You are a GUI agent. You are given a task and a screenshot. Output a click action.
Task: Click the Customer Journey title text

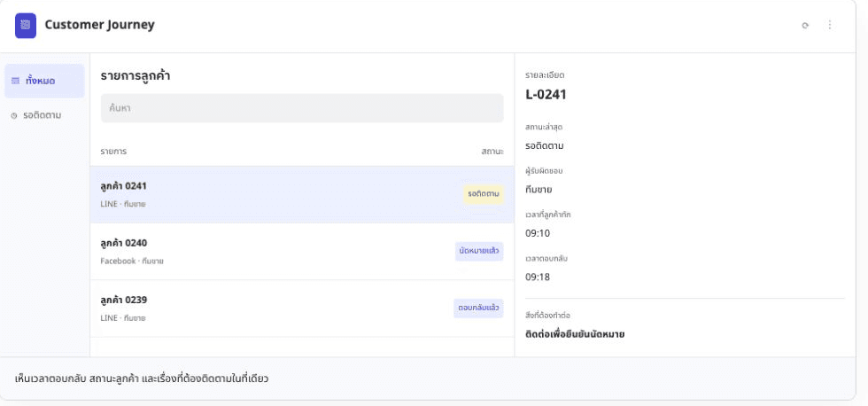[99, 25]
